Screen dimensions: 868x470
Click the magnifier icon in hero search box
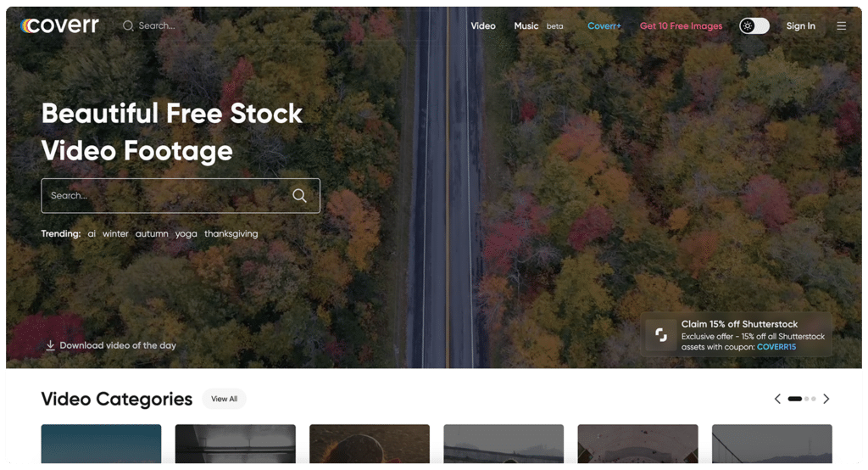[299, 196]
